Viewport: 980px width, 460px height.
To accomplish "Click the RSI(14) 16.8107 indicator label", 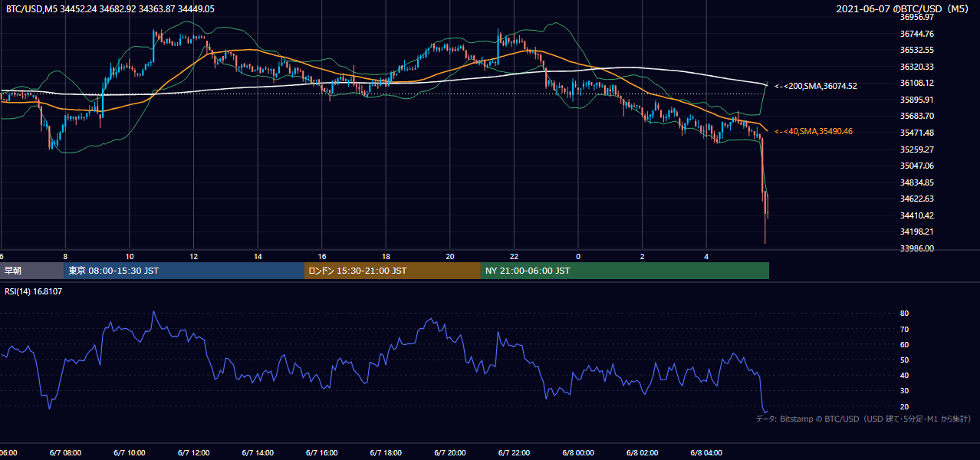I will click(x=34, y=291).
